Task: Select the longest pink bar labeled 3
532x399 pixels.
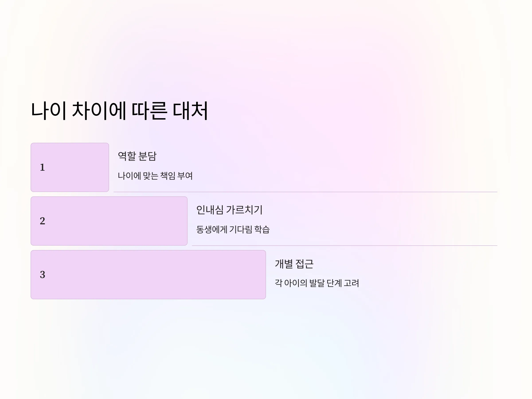Action: click(x=148, y=275)
